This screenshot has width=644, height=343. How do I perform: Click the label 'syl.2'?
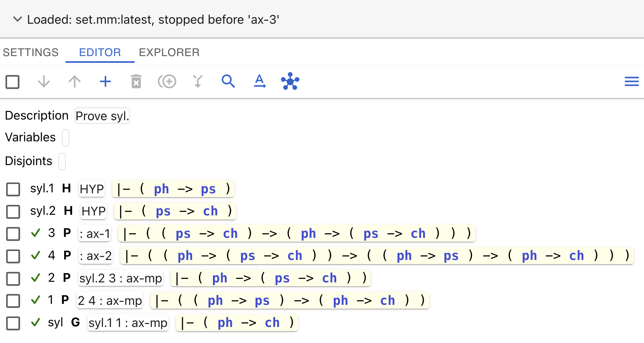point(43,211)
